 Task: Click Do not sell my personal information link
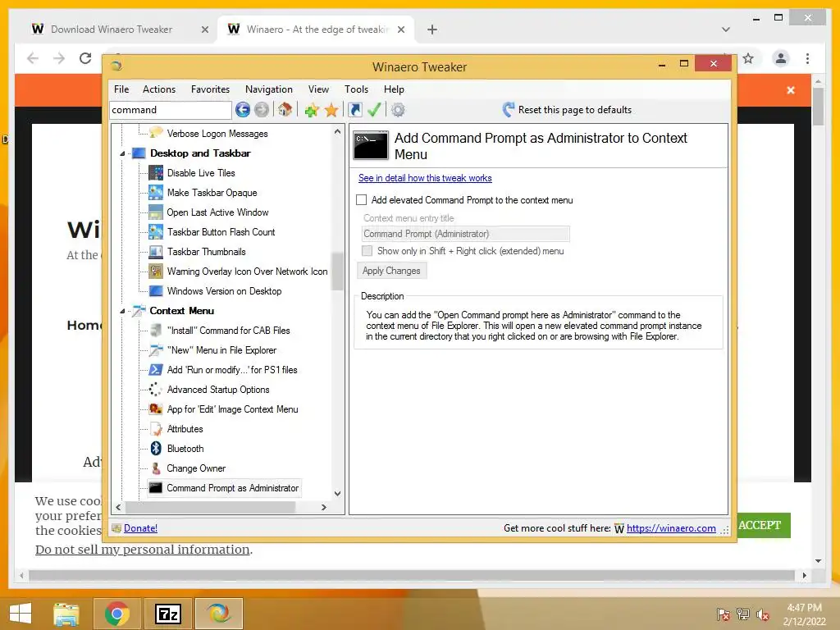(143, 550)
